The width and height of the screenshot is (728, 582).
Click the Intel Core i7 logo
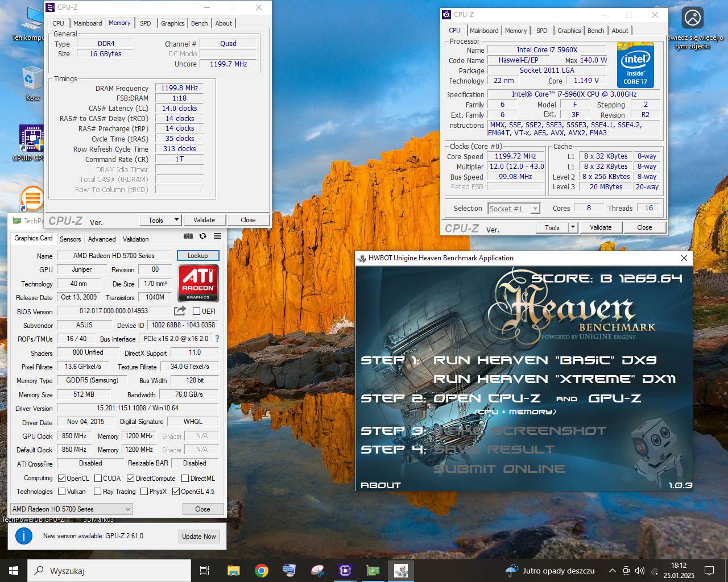pos(635,65)
